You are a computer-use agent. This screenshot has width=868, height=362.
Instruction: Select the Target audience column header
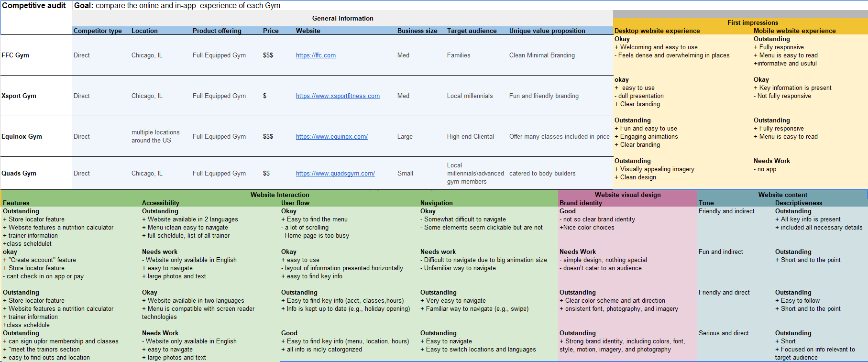point(472,31)
